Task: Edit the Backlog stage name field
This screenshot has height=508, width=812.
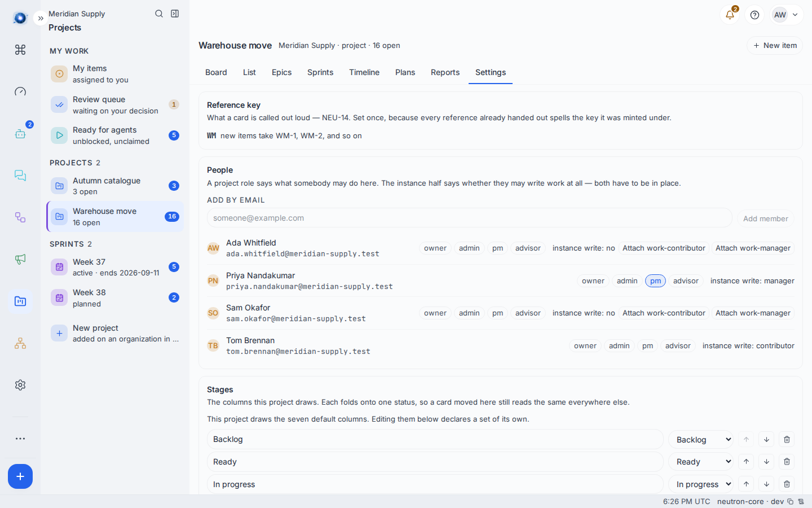Action: coord(435,439)
